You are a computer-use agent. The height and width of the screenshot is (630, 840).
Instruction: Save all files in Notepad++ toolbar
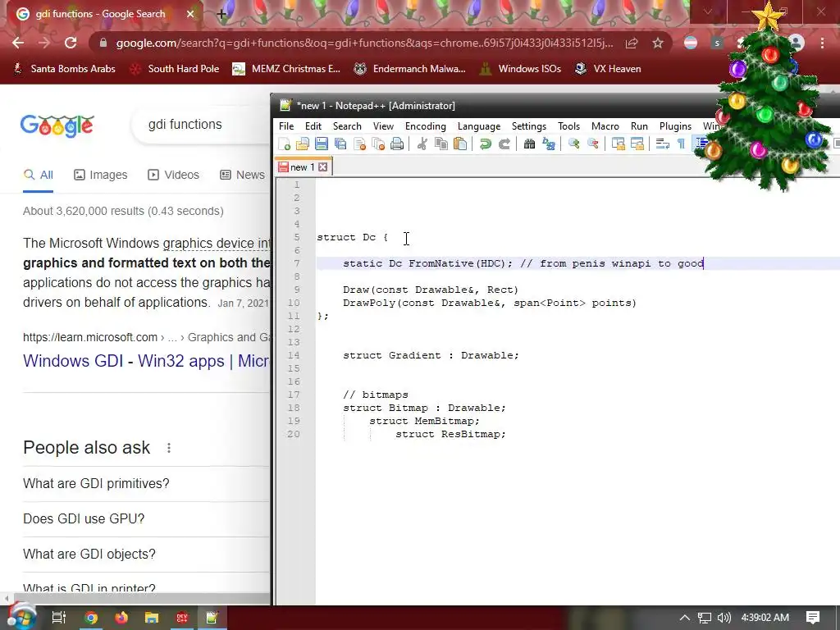coord(340,144)
